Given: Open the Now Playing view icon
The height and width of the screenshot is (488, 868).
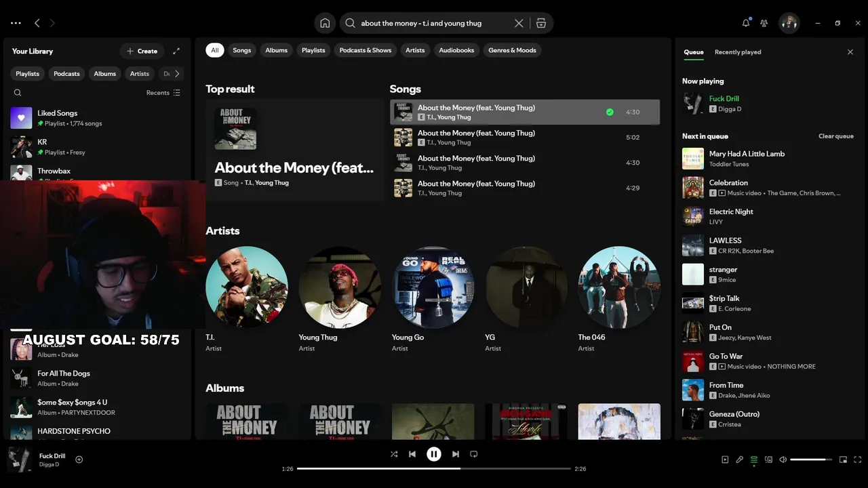Looking at the screenshot, I should pyautogui.click(x=725, y=460).
